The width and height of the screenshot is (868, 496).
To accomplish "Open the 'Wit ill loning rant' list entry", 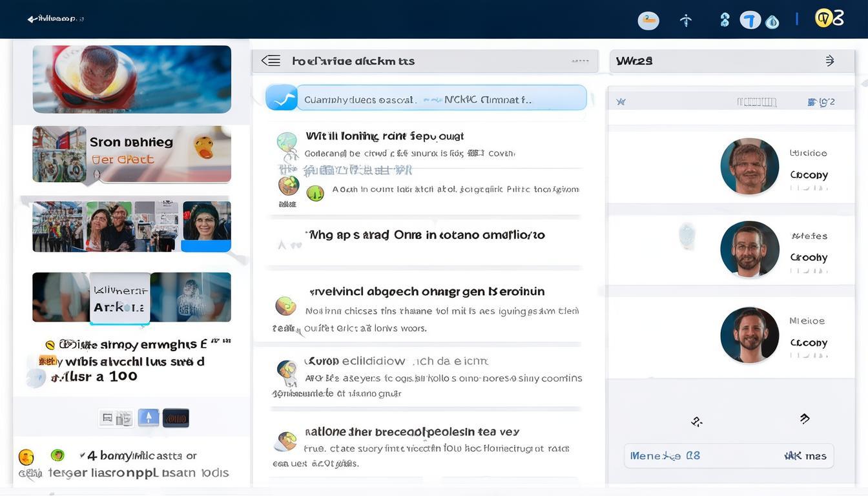I will click(x=384, y=136).
